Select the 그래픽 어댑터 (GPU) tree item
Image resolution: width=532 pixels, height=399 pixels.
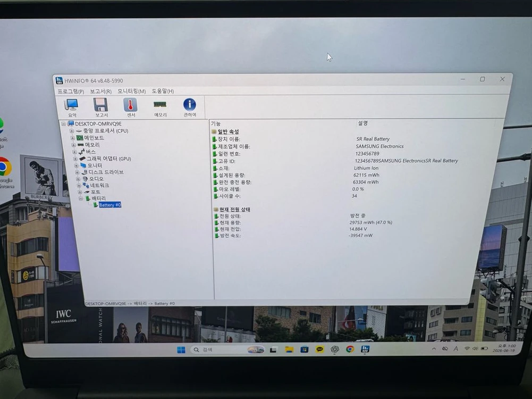click(109, 159)
